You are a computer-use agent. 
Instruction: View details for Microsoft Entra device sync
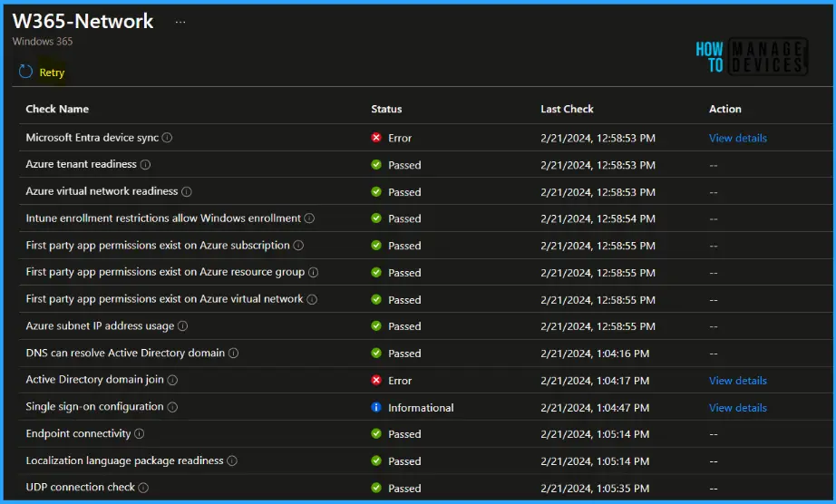tap(738, 138)
